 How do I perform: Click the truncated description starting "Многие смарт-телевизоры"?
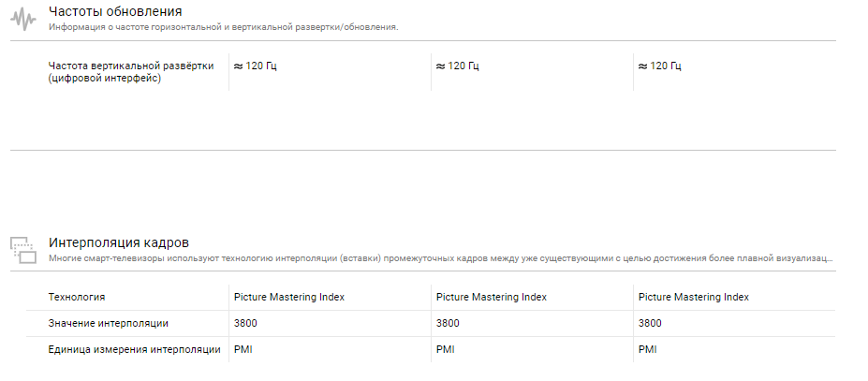click(440, 257)
